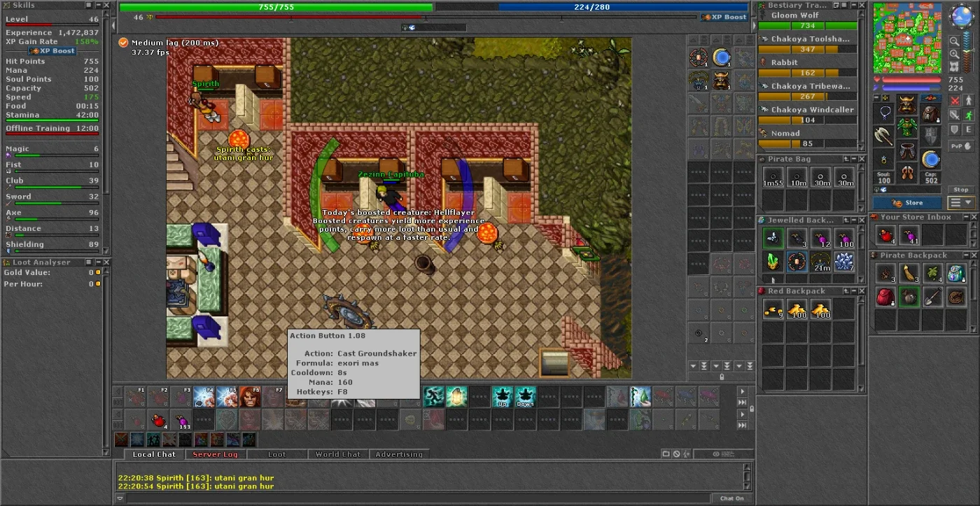The height and width of the screenshot is (506, 980).
Task: Click the 9 gold coins in Red Backpack
Action: pos(773,309)
